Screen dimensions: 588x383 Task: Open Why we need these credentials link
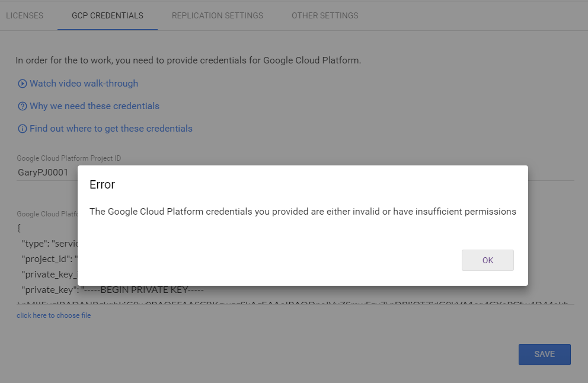pyautogui.click(x=94, y=106)
